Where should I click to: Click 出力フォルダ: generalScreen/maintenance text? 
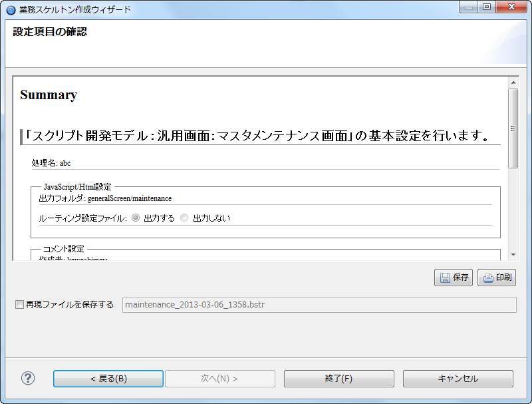(x=105, y=198)
